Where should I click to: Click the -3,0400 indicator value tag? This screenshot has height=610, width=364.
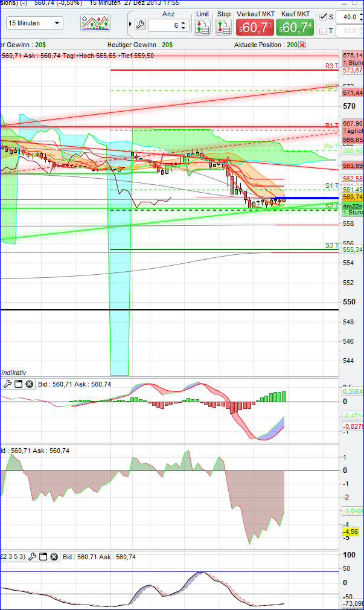tap(353, 511)
